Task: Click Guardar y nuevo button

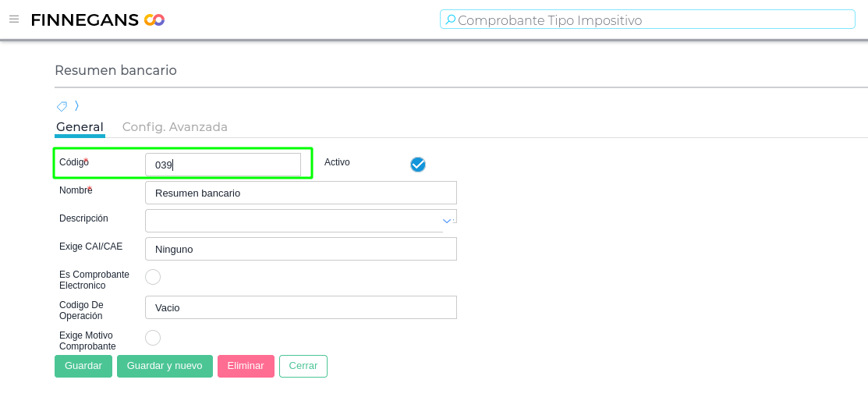Action: [165, 366]
